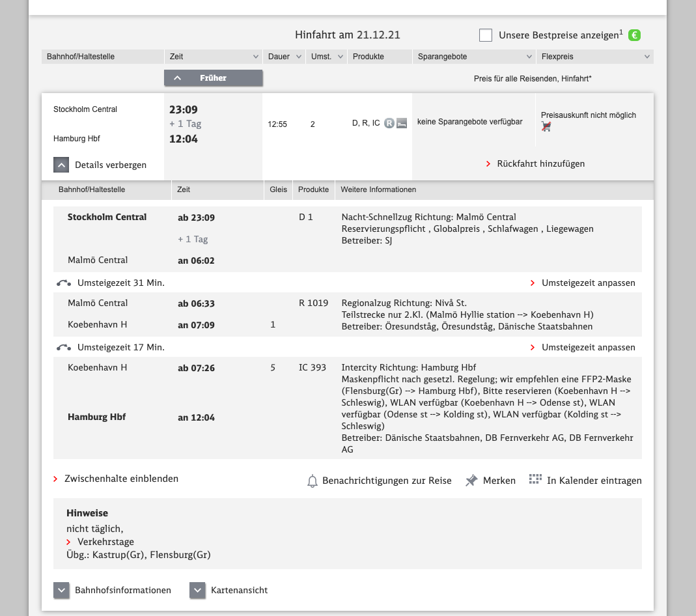Screen dimensions: 696x616
Task: Sort results by the Zeit column
Action: 214,57
